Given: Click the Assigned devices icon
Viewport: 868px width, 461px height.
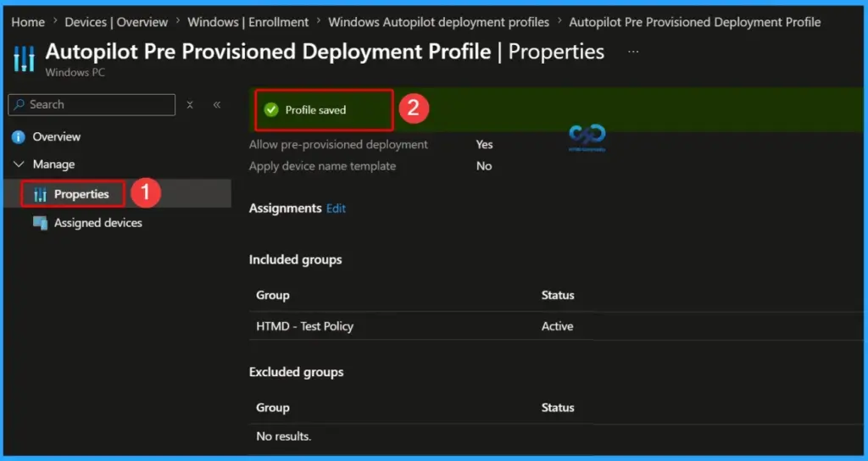Looking at the screenshot, I should [x=40, y=223].
